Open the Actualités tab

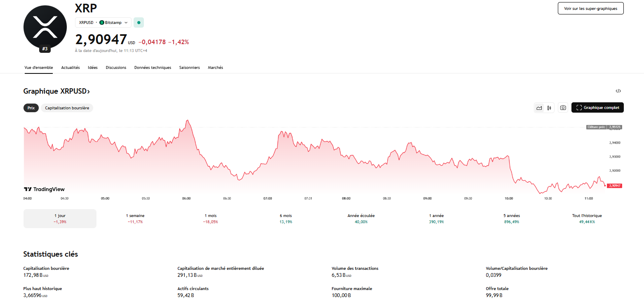71,68
